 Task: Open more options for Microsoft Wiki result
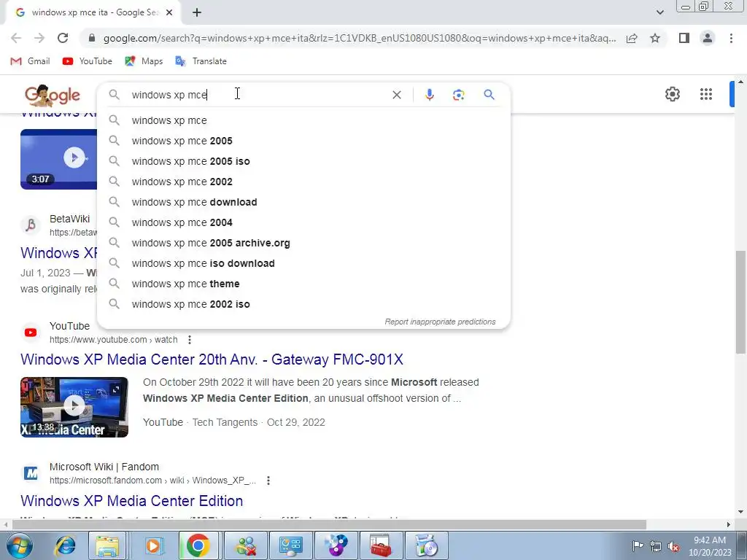[268, 481]
